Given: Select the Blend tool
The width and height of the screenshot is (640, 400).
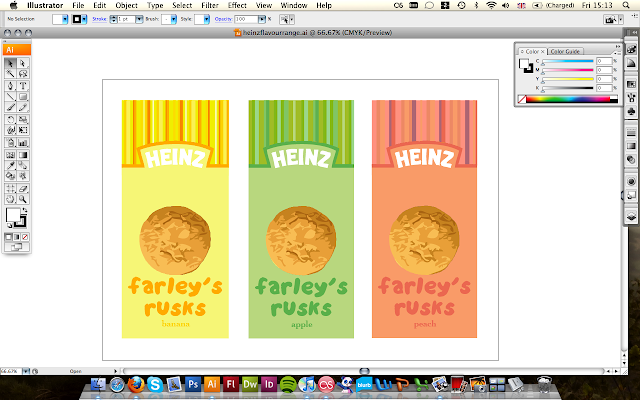Looking at the screenshot, I should pos(23,165).
